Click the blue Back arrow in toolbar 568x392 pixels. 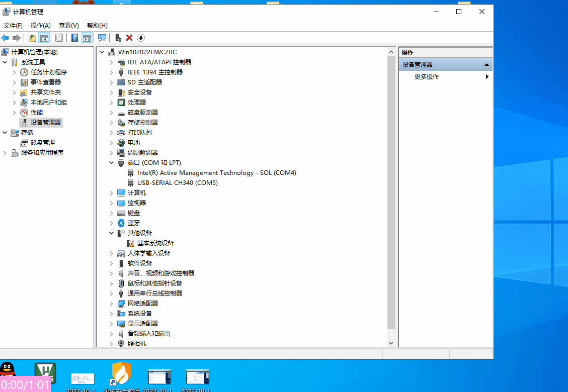(5, 38)
